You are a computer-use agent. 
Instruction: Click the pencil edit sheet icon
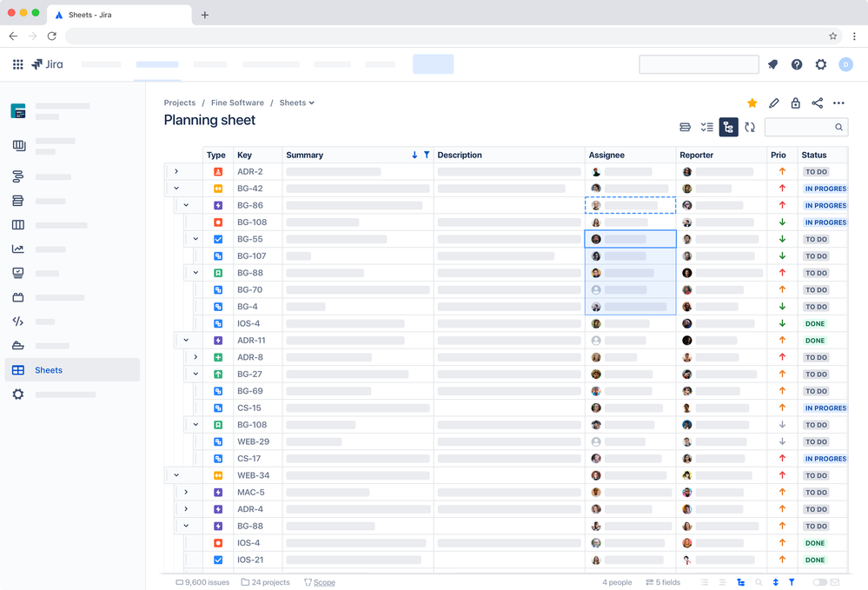[x=774, y=103]
